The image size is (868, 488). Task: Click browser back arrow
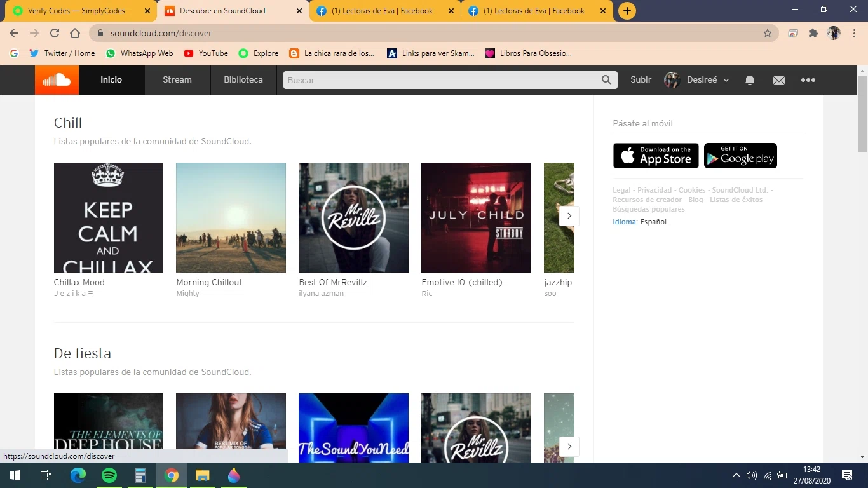14,33
